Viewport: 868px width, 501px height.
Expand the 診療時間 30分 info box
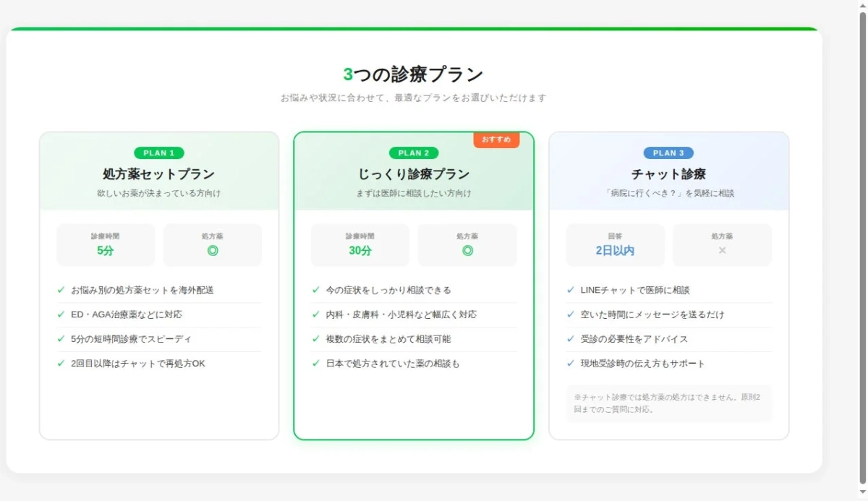pos(360,245)
